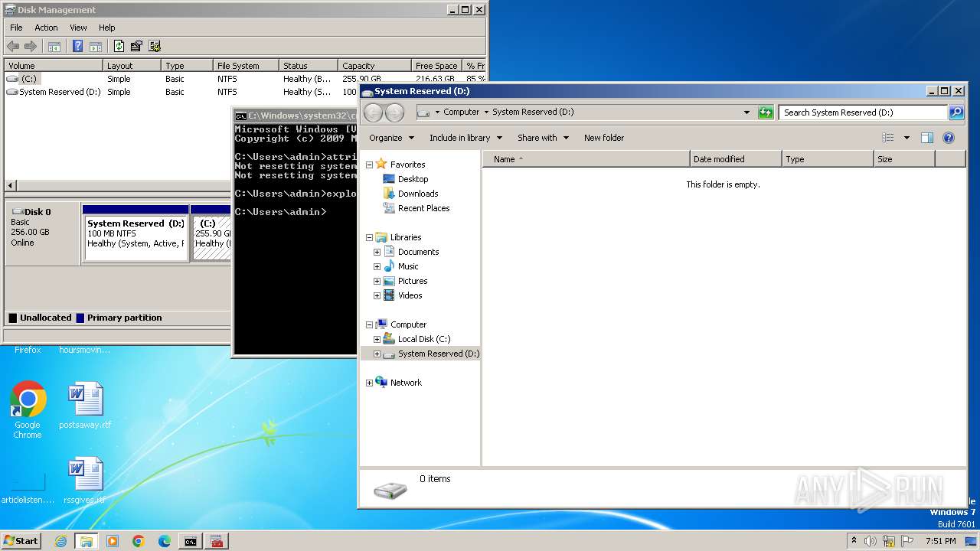Collapse the Computer tree group
The height and width of the screenshot is (551, 980).
(x=369, y=324)
